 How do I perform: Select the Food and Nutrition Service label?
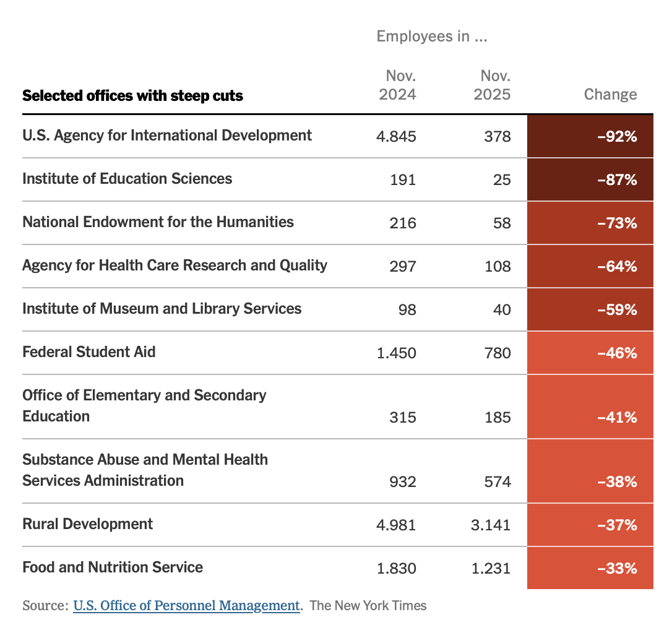click(112, 567)
